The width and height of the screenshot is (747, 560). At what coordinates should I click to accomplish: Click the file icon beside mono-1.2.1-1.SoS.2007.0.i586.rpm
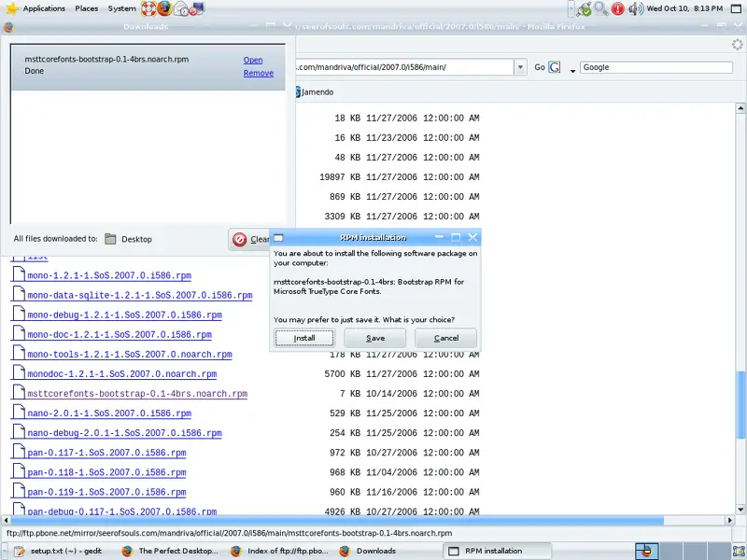[19, 274]
